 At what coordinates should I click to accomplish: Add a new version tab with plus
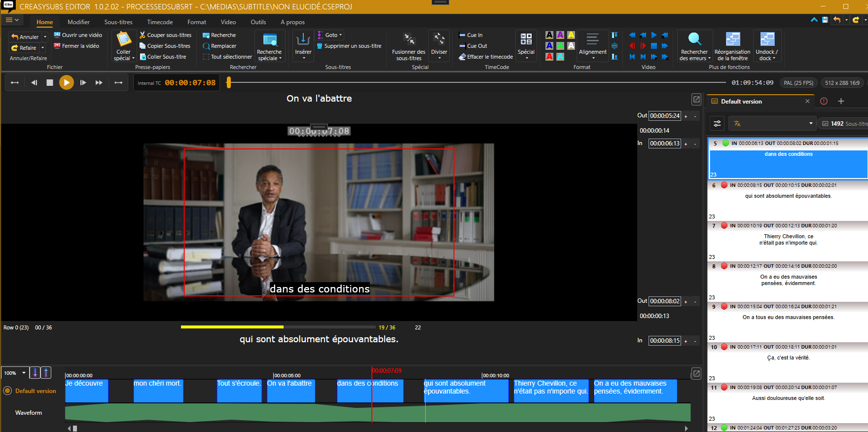[841, 101]
